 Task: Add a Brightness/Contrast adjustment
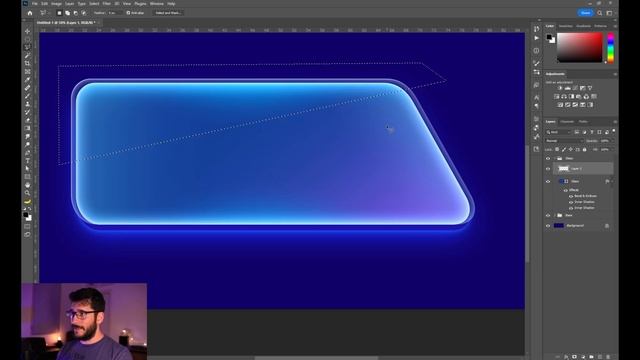coord(560,88)
